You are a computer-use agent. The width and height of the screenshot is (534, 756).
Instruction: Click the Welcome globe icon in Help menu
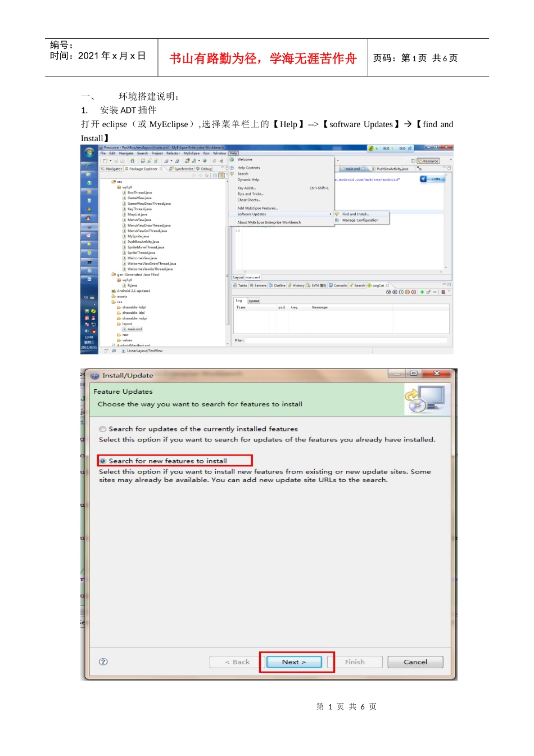(x=232, y=160)
